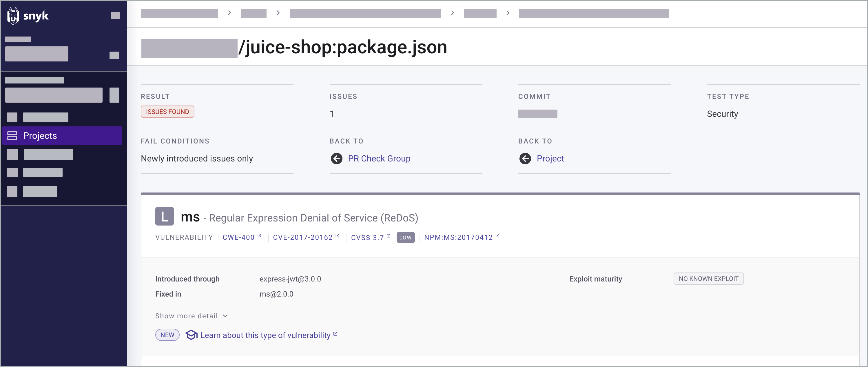
Task: Click the external-link icon after the Learn link
Action: 335,334
